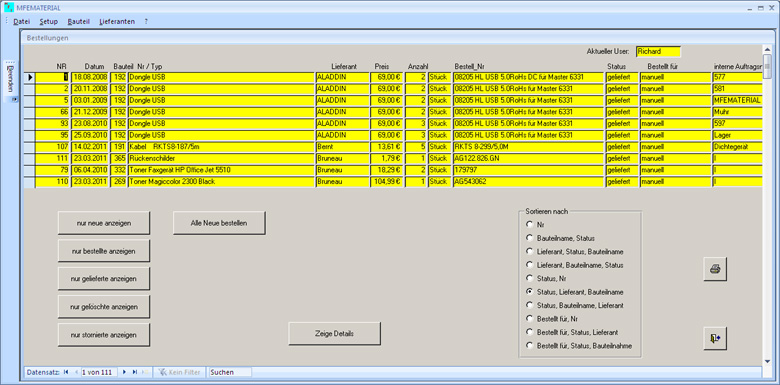Click 'Kabel RKTS8-187/5m' cell

tap(221, 147)
